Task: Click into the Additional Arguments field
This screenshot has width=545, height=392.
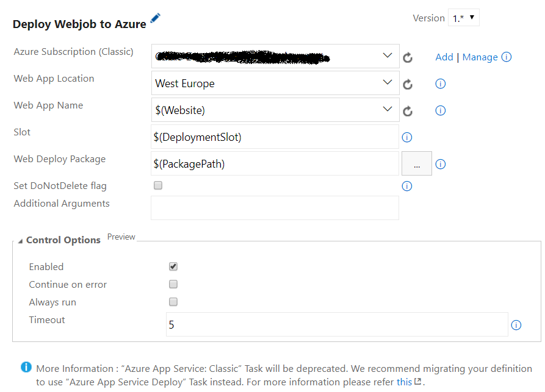Action: click(275, 208)
